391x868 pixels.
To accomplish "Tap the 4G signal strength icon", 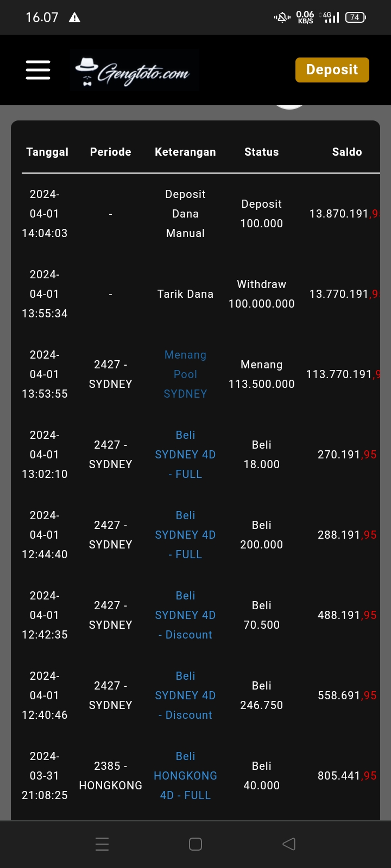I will [x=331, y=17].
